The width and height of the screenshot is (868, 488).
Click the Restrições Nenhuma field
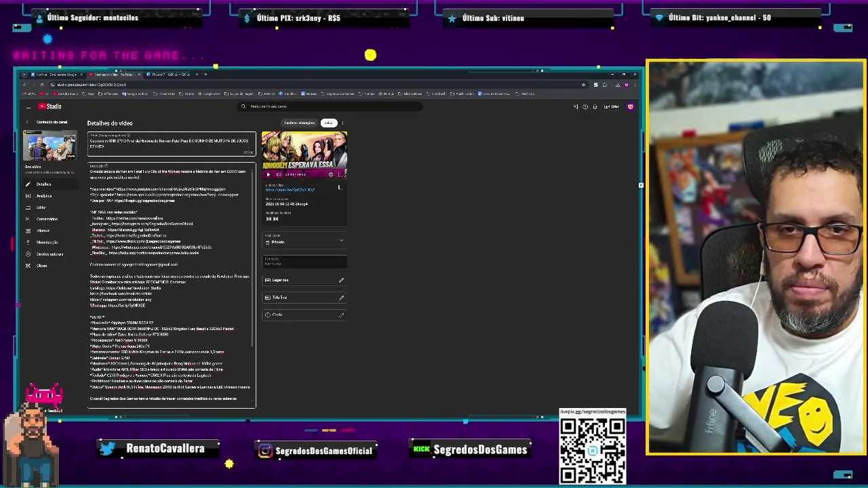tap(304, 261)
